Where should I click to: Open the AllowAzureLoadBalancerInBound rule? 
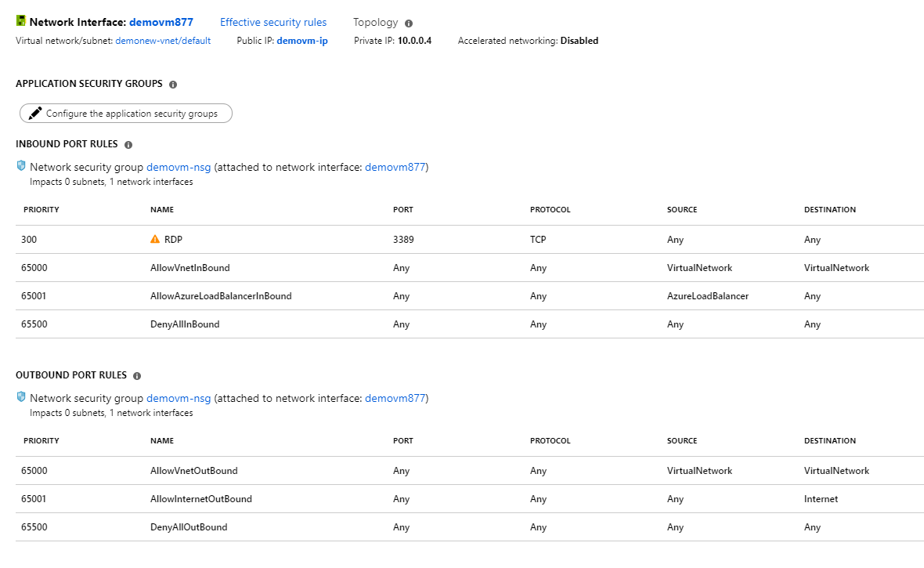coord(221,296)
